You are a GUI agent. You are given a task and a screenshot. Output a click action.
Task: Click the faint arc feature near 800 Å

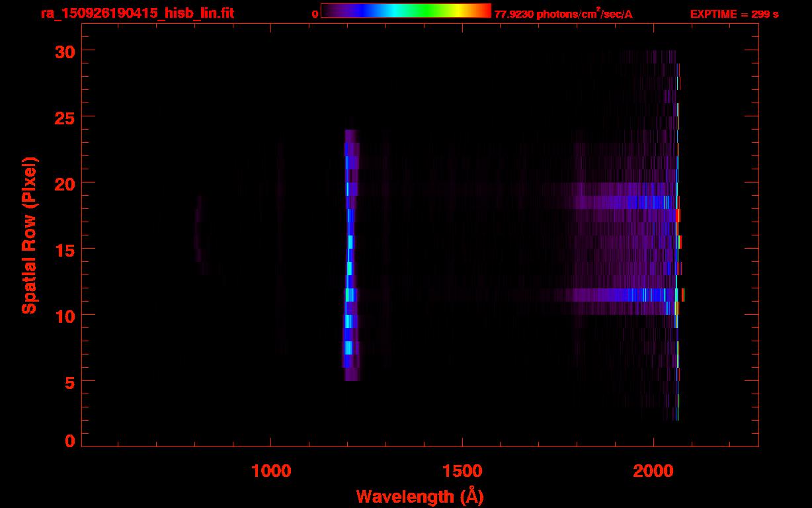pyautogui.click(x=200, y=235)
